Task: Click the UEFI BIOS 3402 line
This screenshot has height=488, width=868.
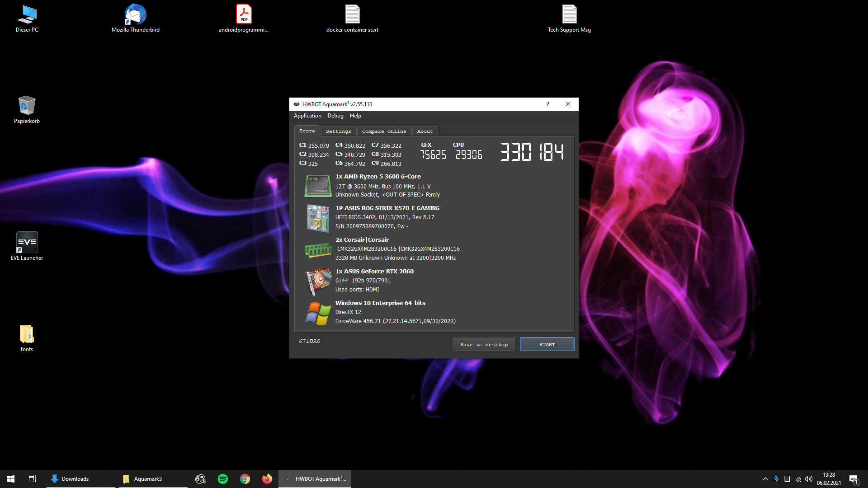Action: [x=385, y=217]
